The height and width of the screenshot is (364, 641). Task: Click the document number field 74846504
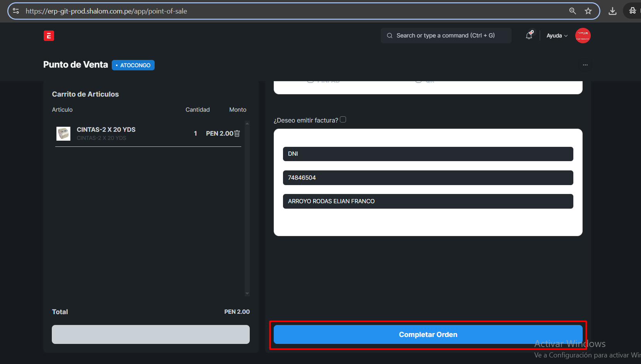tap(428, 178)
